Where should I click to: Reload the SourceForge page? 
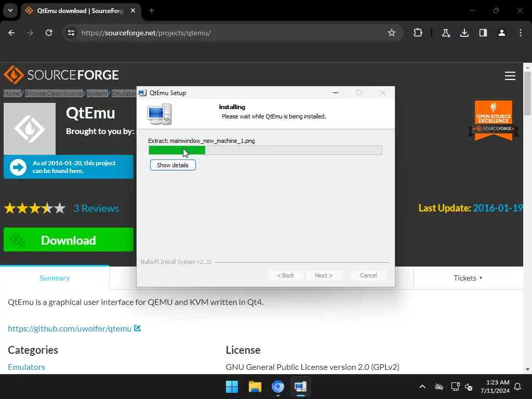[49, 33]
